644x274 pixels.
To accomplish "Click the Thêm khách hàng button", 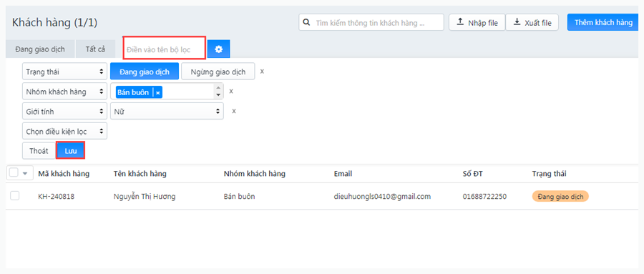I will pyautogui.click(x=603, y=22).
